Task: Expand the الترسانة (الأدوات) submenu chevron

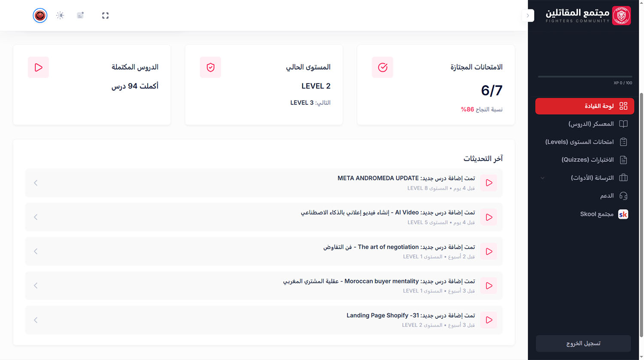Action: point(543,178)
